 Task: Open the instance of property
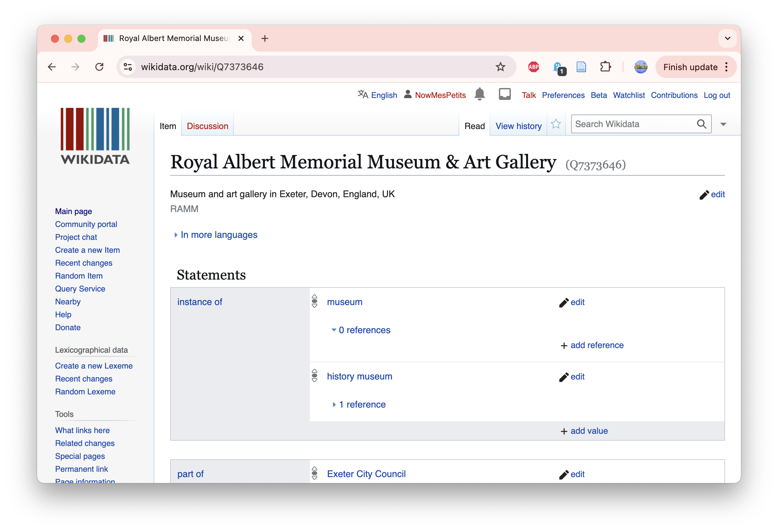(x=200, y=302)
